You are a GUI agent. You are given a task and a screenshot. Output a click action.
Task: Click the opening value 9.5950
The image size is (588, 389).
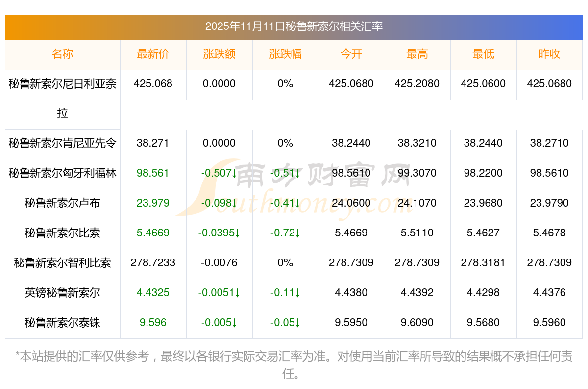(351, 323)
